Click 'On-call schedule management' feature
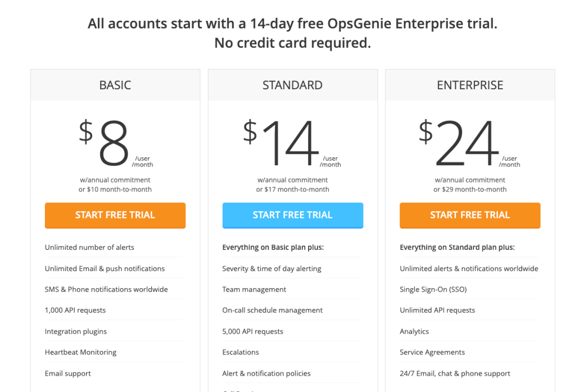Image resolution: width=575 pixels, height=392 pixels. coord(273,309)
